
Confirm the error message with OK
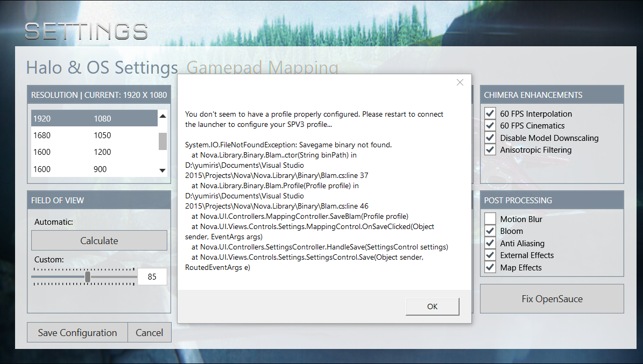click(432, 306)
